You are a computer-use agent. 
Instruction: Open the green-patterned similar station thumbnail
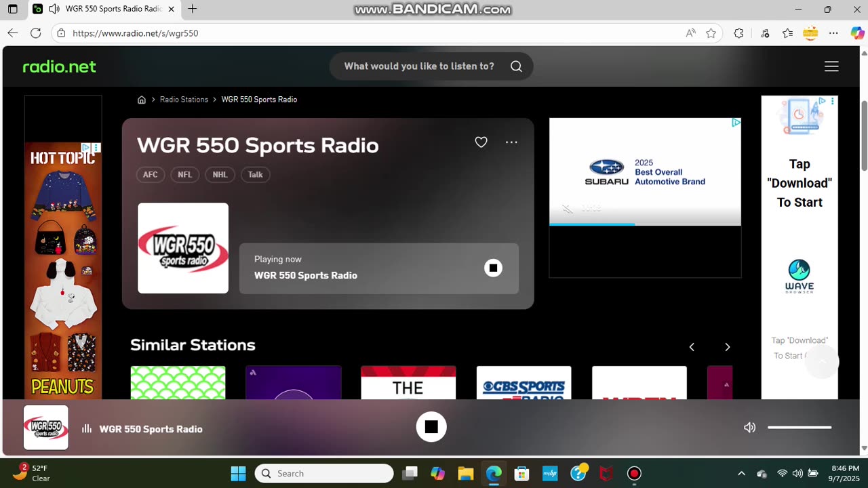point(178,382)
